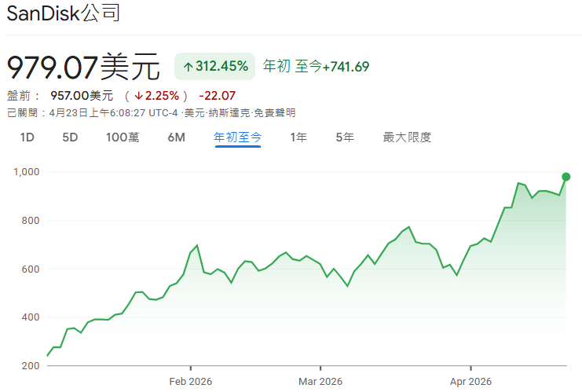582x392 pixels.
Task: Click the Mar 2026 axis label
Action: [x=320, y=382]
